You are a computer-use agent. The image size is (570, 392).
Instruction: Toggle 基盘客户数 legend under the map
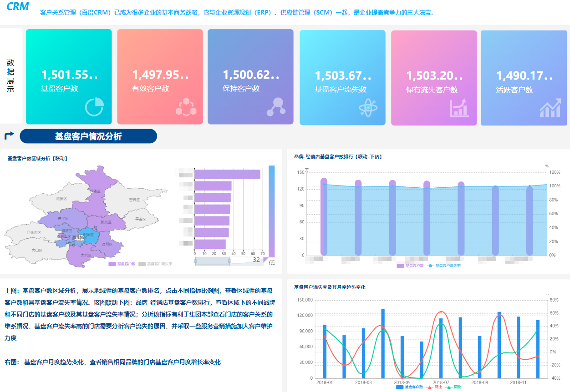pyautogui.click(x=122, y=264)
